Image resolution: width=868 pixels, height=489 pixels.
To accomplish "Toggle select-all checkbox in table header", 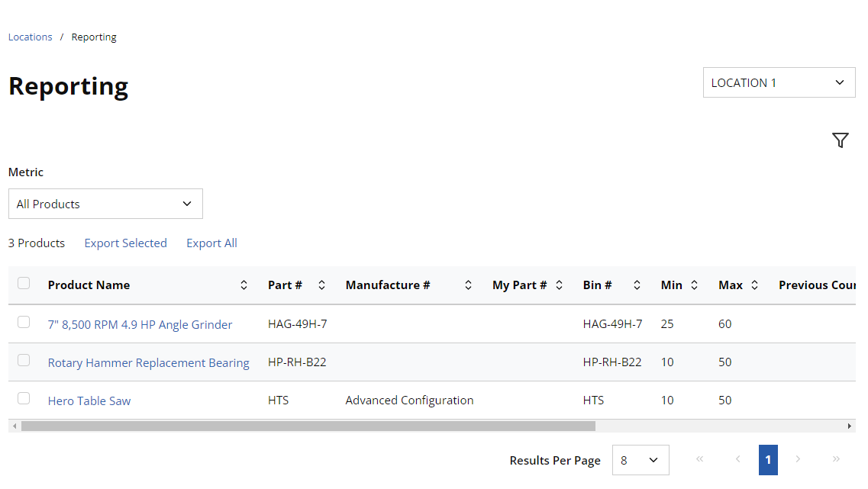I will (x=23, y=283).
